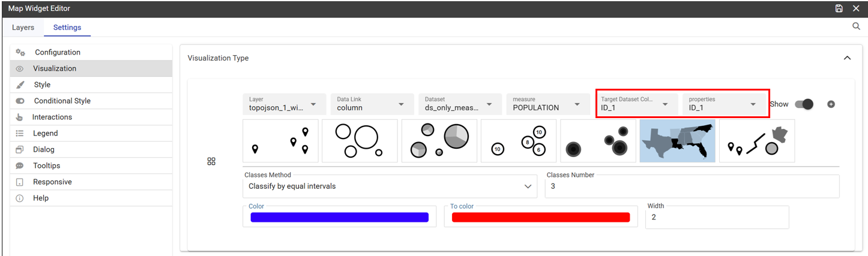Click the blue Color swatch
Image resolution: width=868 pixels, height=256 pixels.
(x=339, y=217)
